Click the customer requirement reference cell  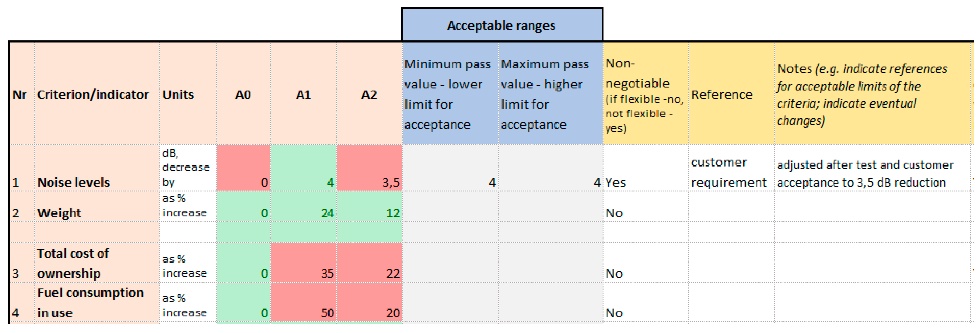(731, 168)
